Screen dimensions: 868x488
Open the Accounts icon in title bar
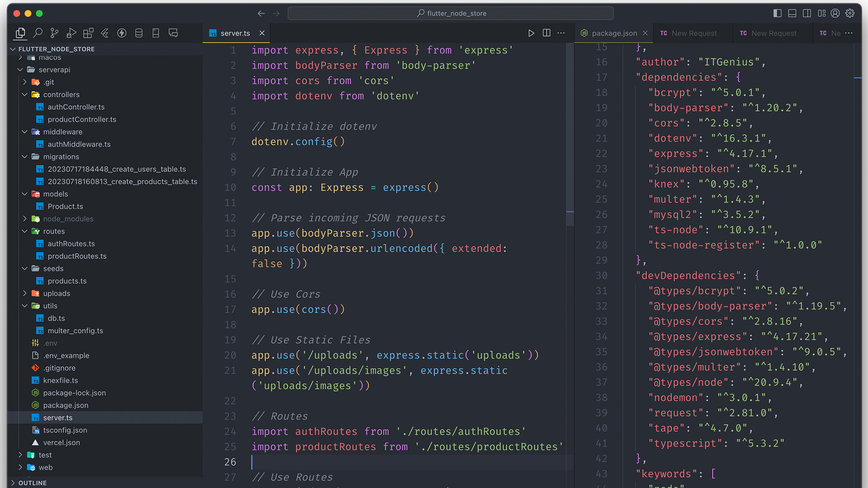tap(835, 14)
